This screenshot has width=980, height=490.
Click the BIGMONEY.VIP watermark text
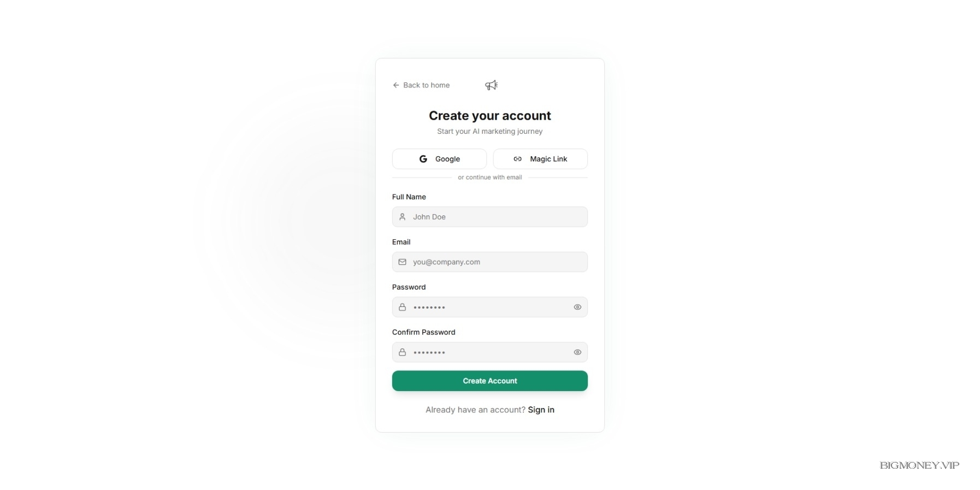(x=919, y=465)
